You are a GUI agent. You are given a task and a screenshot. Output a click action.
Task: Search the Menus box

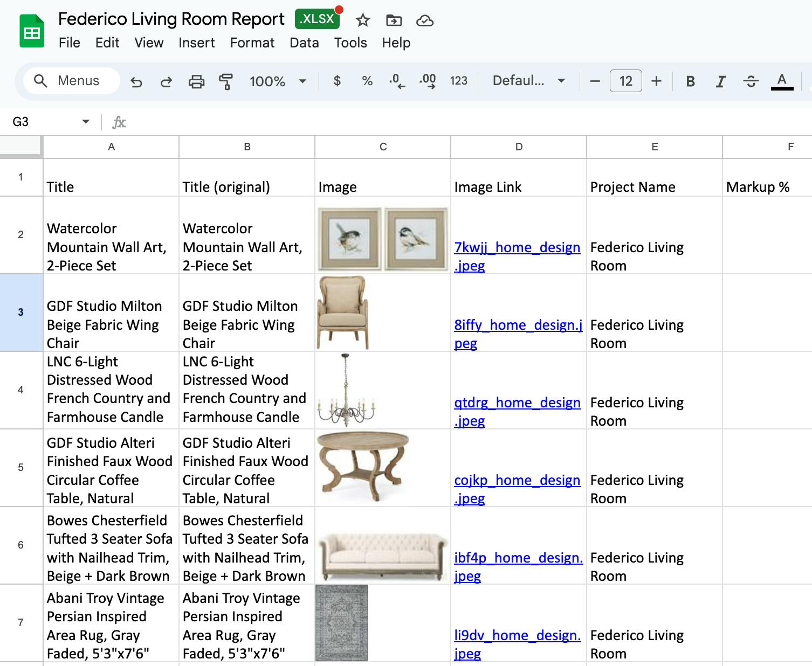click(x=71, y=81)
